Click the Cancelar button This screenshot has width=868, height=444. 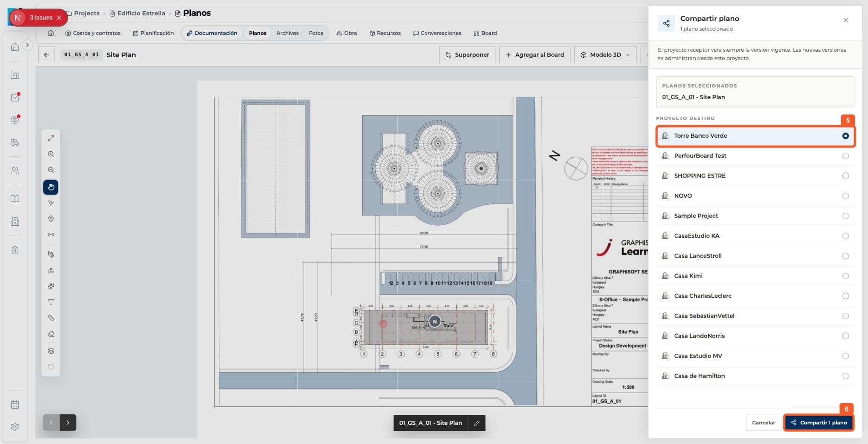click(x=763, y=423)
